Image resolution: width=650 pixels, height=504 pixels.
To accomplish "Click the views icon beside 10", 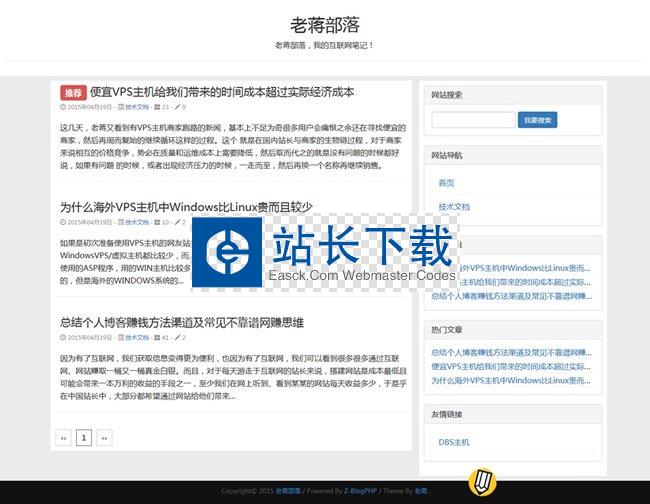I will [157, 222].
